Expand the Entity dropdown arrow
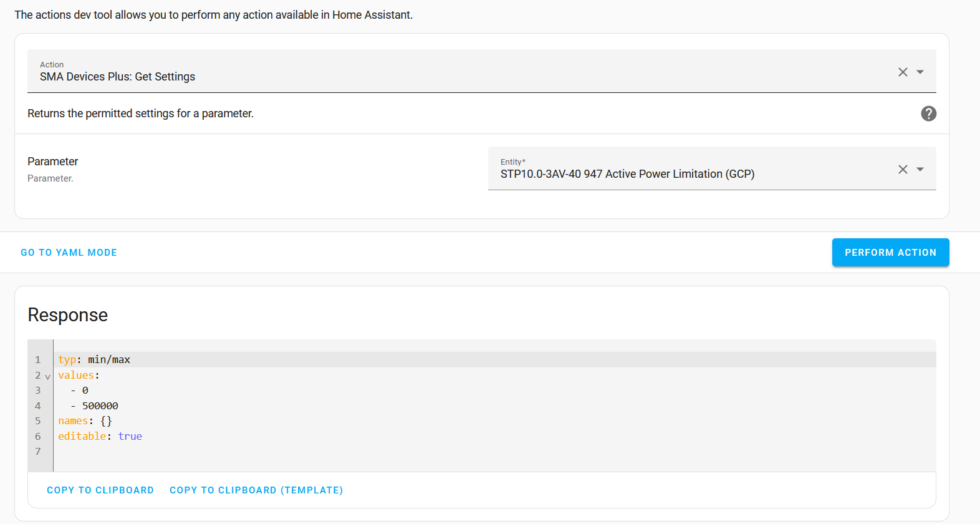 click(x=920, y=170)
